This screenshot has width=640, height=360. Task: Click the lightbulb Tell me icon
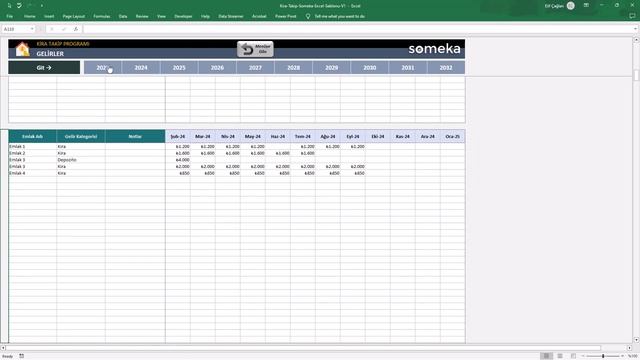(308, 16)
